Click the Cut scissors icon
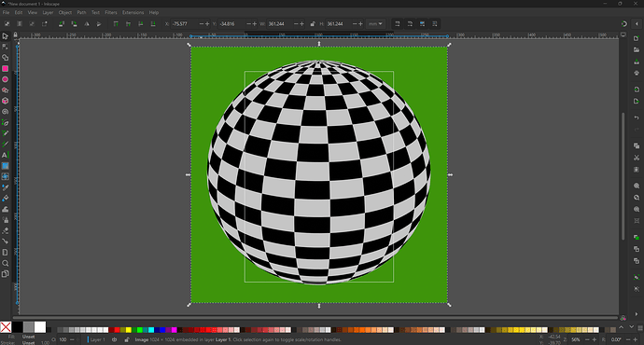 click(x=637, y=158)
